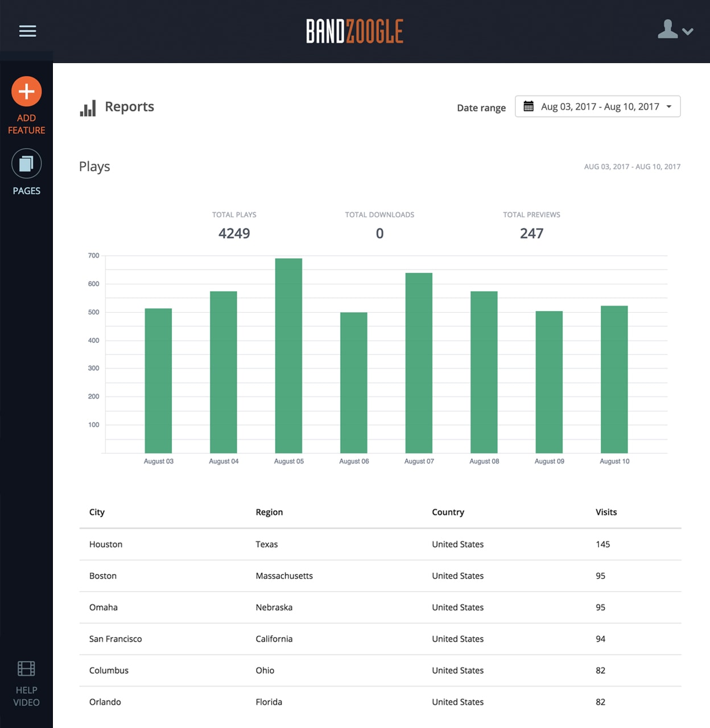Open the hamburger navigation menu
This screenshot has width=710, height=728.
(x=27, y=31)
